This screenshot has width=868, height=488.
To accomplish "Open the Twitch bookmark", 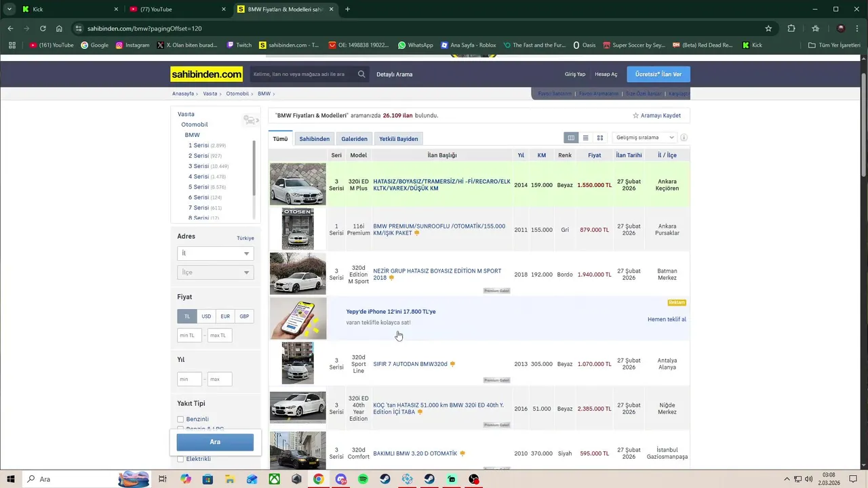I will pyautogui.click(x=239, y=45).
